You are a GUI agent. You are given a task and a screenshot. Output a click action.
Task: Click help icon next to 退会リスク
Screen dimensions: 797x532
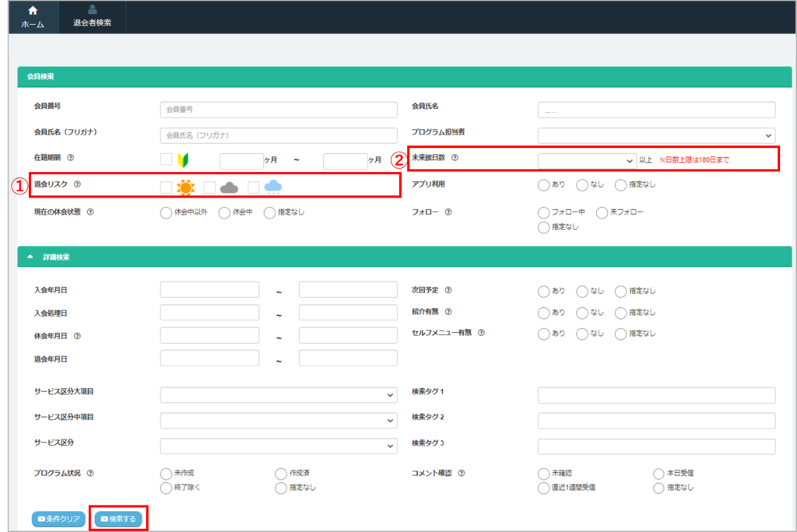click(77, 185)
